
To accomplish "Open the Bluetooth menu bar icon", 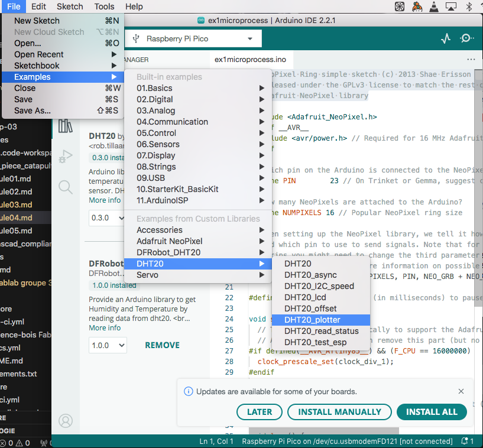I will [x=469, y=7].
